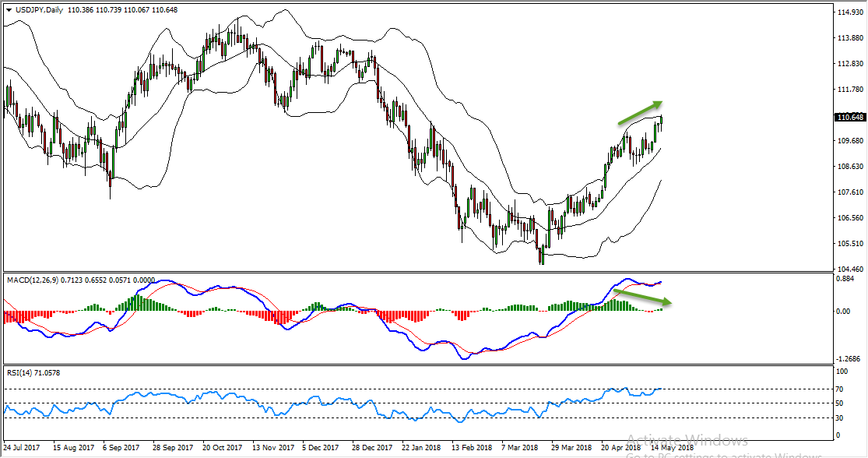Click the 0.00 MACD scale value
Image resolution: width=868 pixels, height=458 pixels.
click(845, 312)
